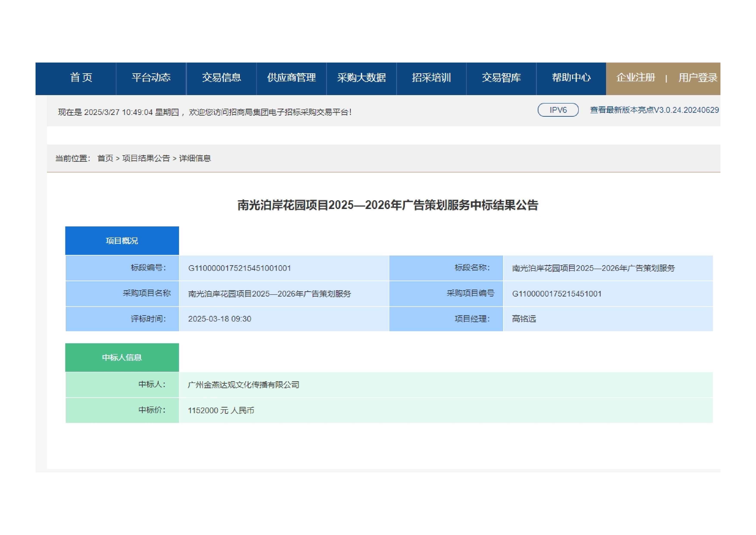
Task: Click the 评标时间: label cell
Action: [122, 319]
